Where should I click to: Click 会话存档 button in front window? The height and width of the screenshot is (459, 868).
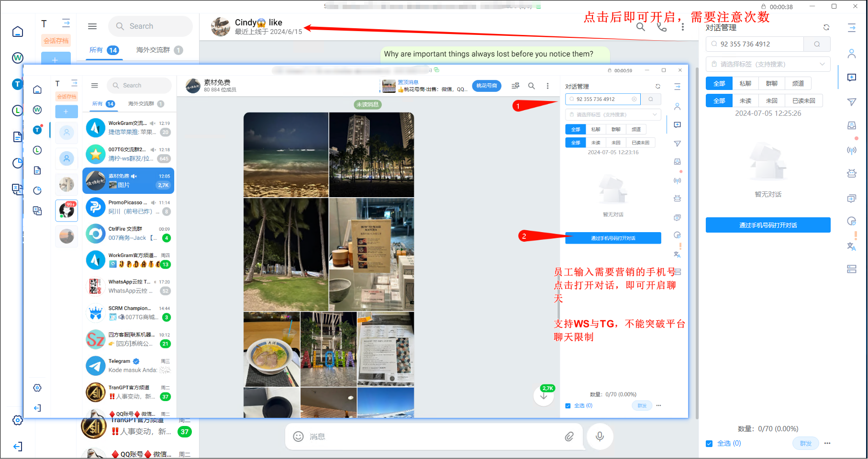(x=67, y=97)
